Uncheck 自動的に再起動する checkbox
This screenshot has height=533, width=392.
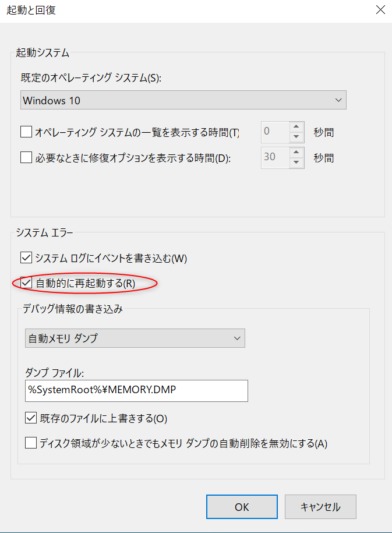[x=26, y=283]
